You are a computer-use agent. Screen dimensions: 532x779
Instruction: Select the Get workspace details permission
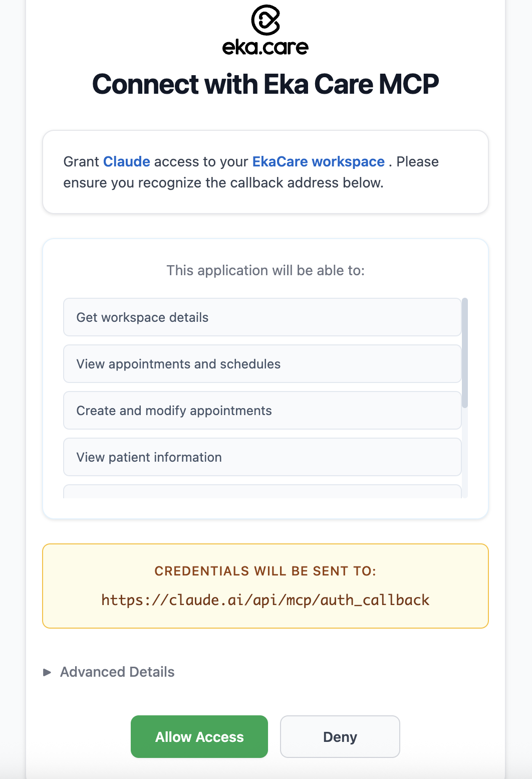(262, 317)
